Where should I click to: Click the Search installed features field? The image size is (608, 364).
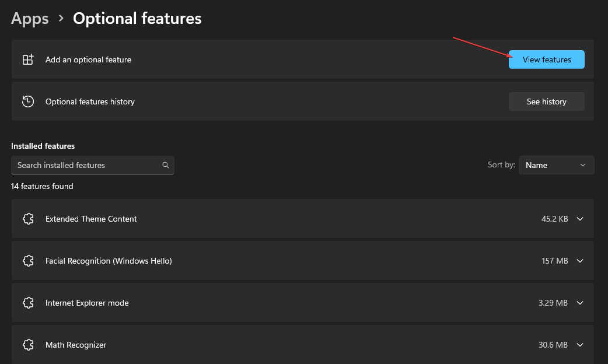pos(88,165)
